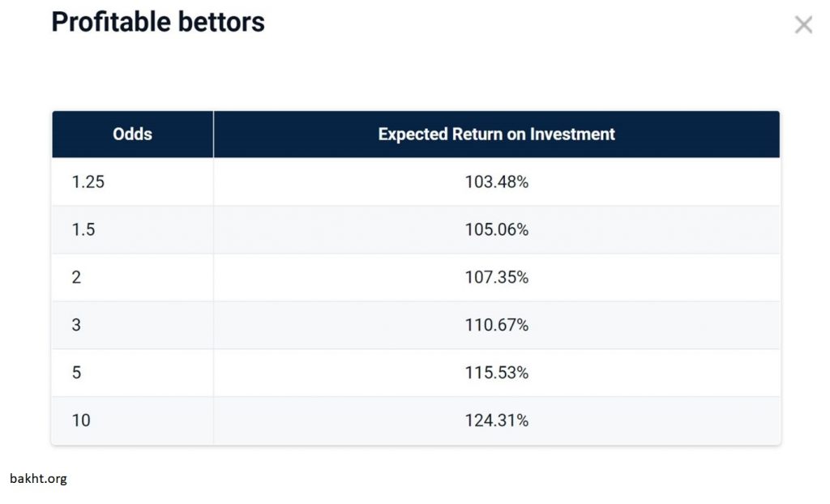Select the 1.25 odds cell
This screenshot has width=830, height=504.
[x=88, y=182]
